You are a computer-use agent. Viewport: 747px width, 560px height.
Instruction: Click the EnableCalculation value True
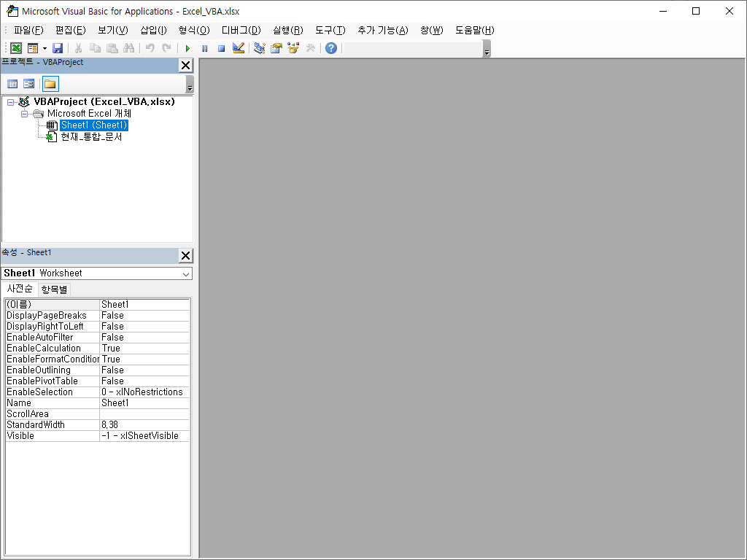tap(144, 348)
